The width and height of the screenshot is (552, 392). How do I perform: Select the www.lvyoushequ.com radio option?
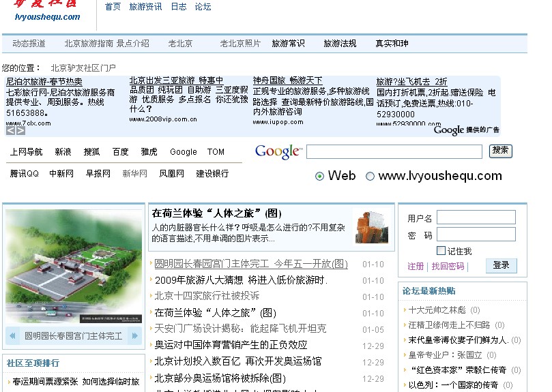[371, 177]
